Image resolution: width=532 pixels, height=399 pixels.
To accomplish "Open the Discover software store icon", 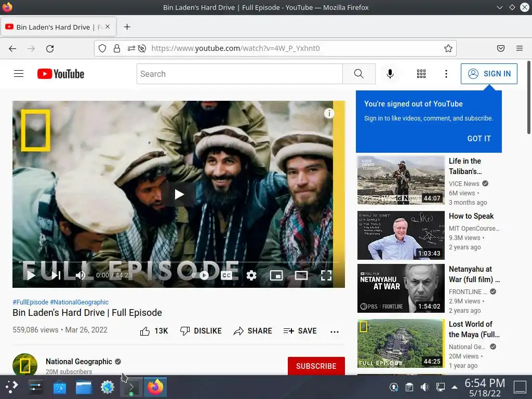I will point(60,387).
